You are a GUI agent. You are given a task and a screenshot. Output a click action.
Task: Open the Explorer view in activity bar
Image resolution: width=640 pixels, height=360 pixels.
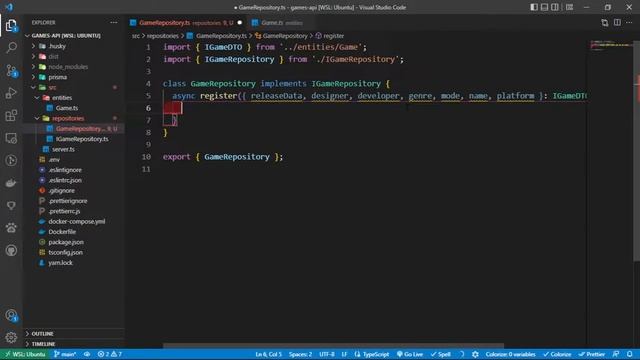coord(11,26)
